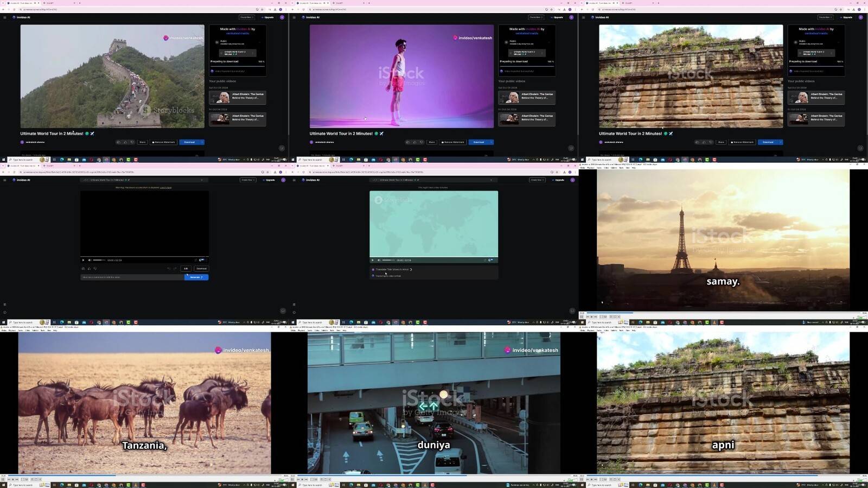This screenshot has width=868, height=488.
Task: Toggle fullscreen on world map player
Action: [484, 260]
